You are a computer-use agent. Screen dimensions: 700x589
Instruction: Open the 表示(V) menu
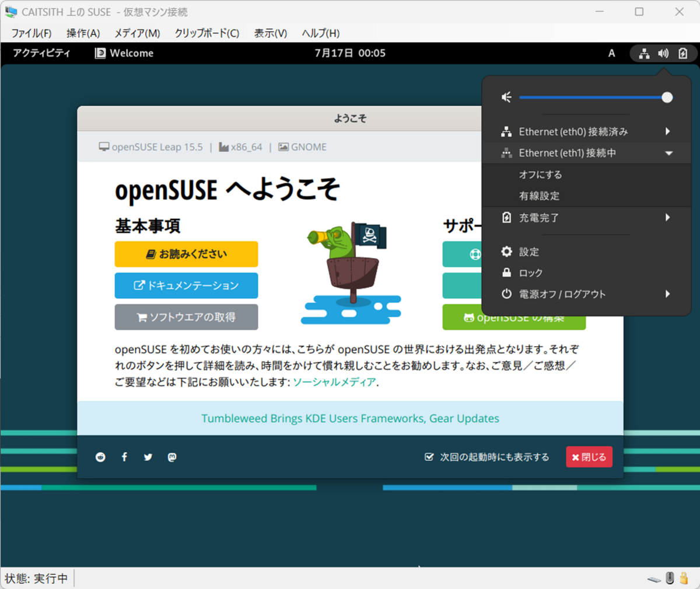click(x=270, y=33)
